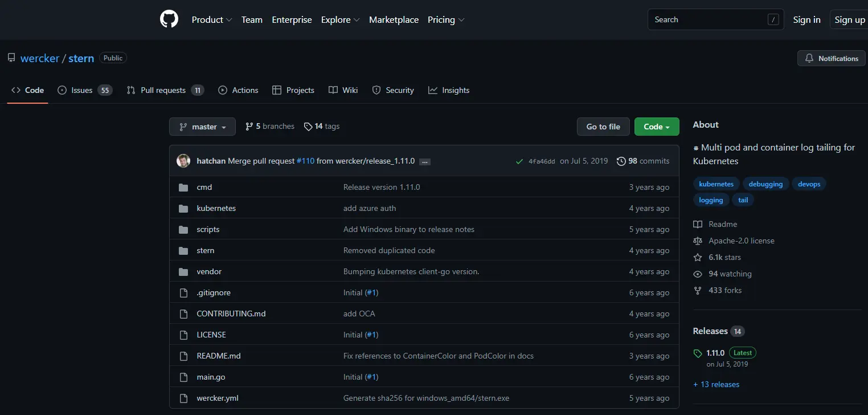Image resolution: width=868 pixels, height=415 pixels.
Task: Click the Go to file button
Action: coord(603,127)
